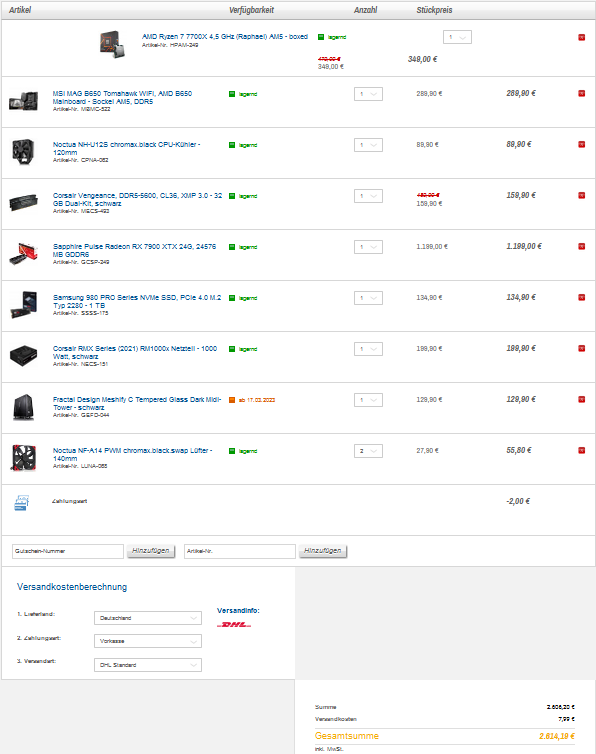Delete Corsair Vengeance DDR5 item
The image size is (596, 754).
[x=581, y=195]
